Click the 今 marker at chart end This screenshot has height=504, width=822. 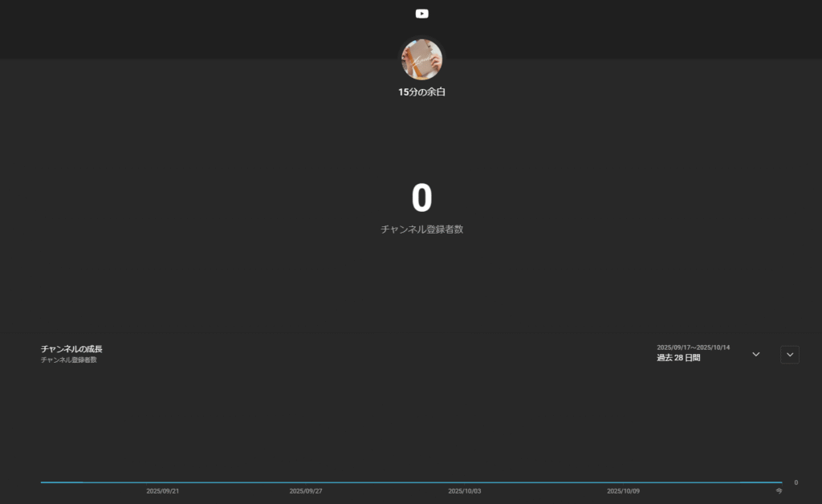(779, 490)
